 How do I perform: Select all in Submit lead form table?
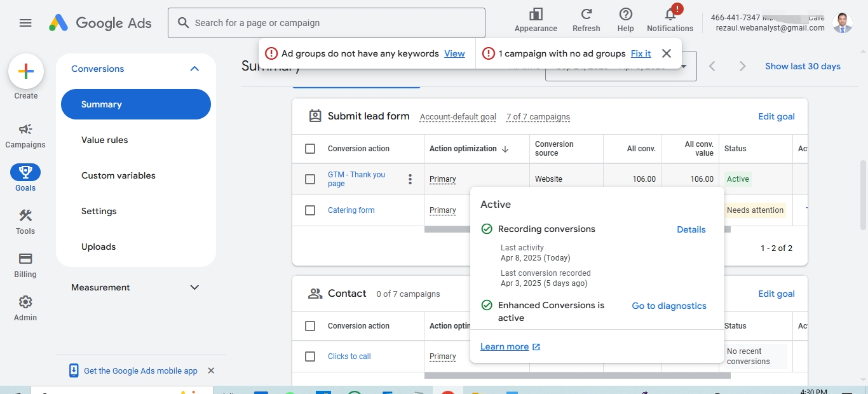310,149
